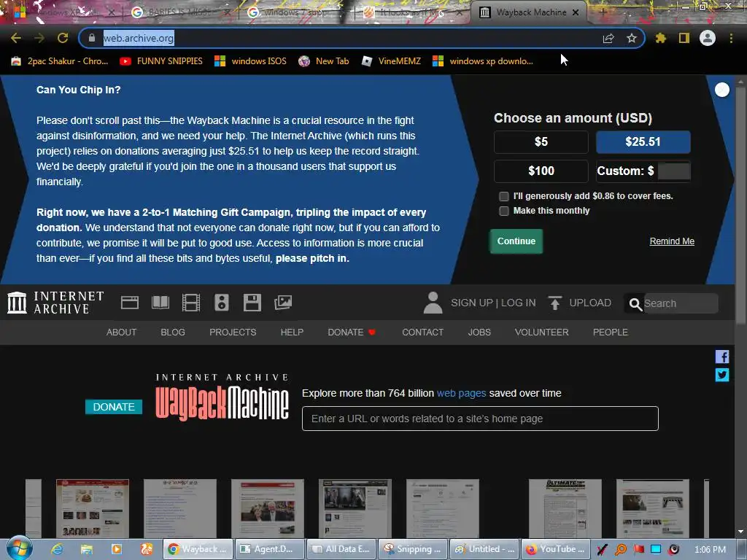The width and height of the screenshot is (747, 560).
Task: Switch to the Snipping Tool taskbar button
Action: click(x=414, y=549)
